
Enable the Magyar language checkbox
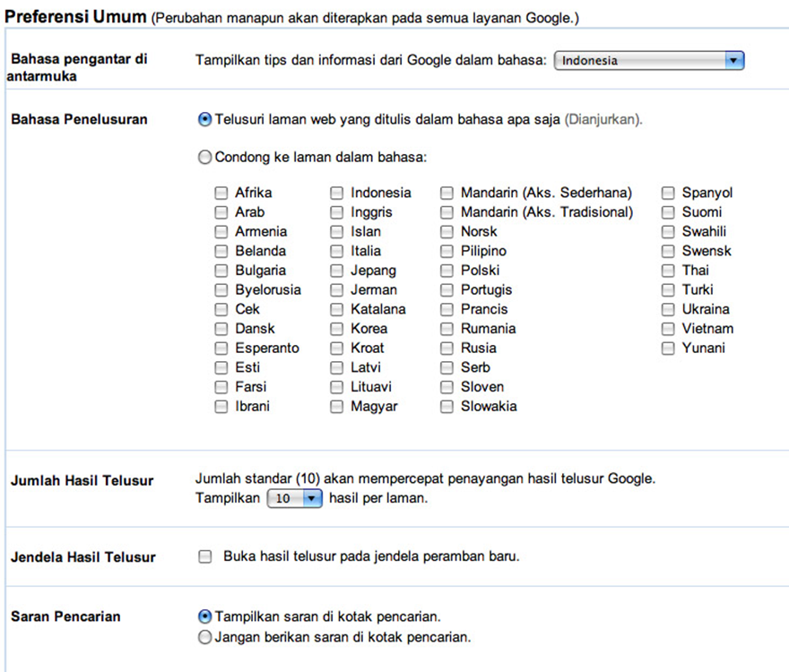click(336, 407)
